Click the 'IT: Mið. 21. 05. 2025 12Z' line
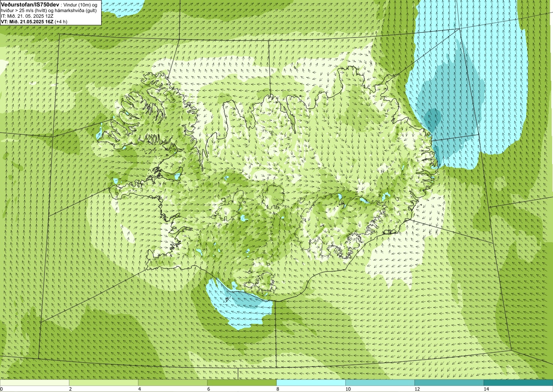The width and height of the screenshot is (553, 392). (28, 16)
